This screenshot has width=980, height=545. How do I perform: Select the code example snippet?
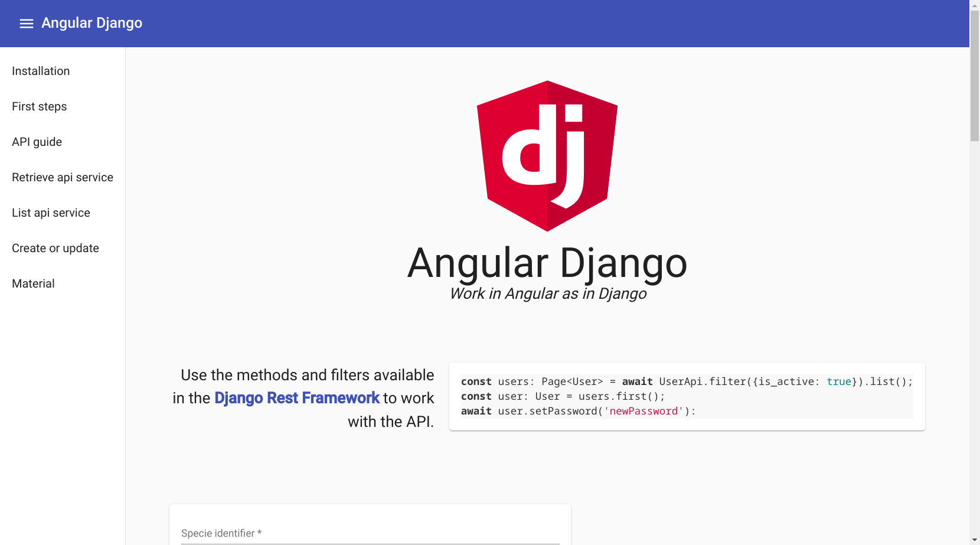[687, 396]
